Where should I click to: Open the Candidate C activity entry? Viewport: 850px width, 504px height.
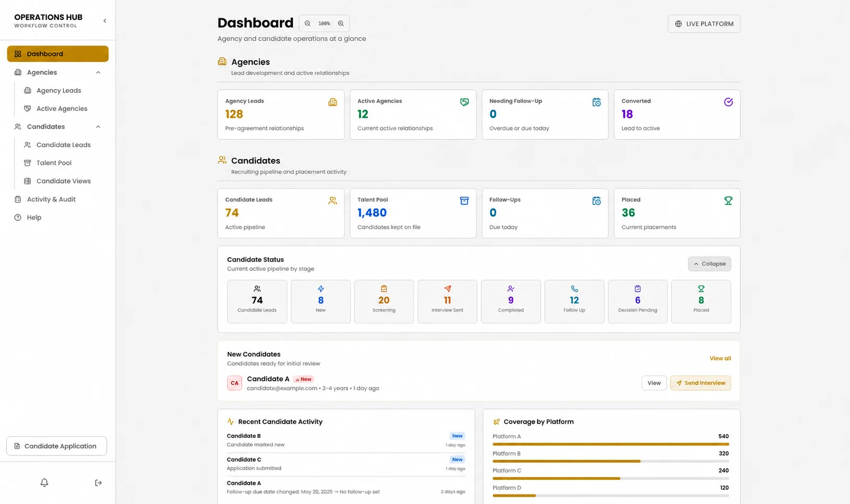346,464
